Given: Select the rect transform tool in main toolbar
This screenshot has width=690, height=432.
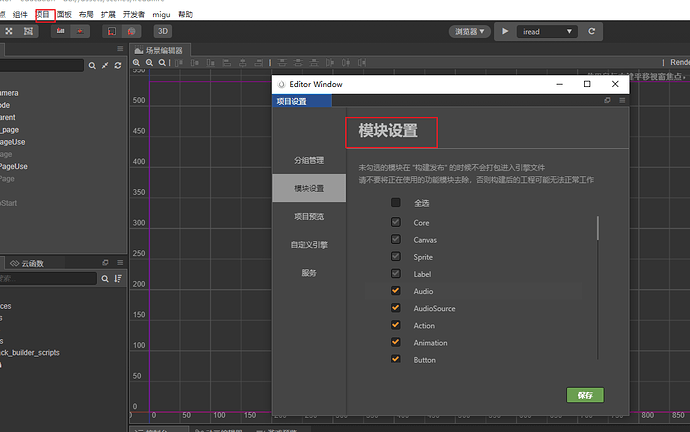Looking at the screenshot, I should point(29,31).
